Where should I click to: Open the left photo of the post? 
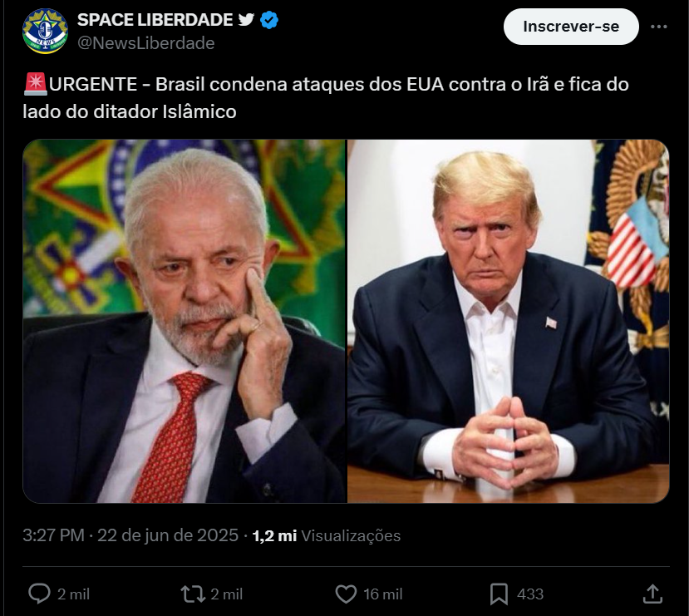[185, 321]
